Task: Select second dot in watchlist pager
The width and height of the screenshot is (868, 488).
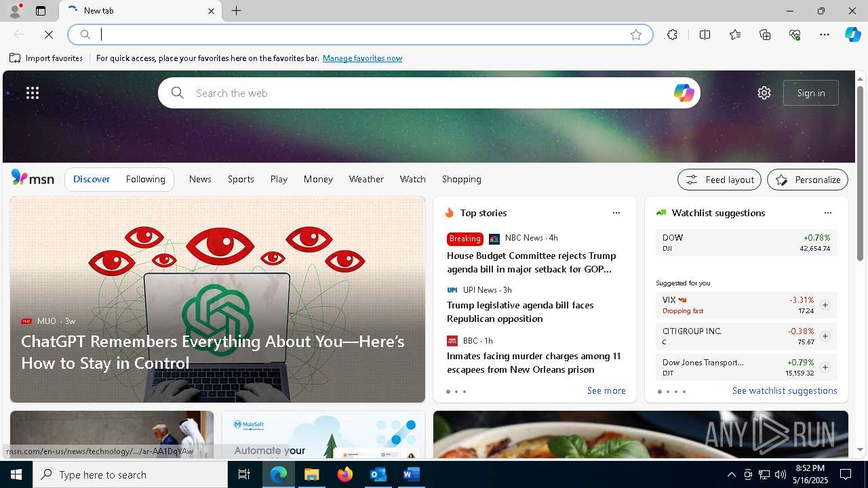Action: pos(668,392)
